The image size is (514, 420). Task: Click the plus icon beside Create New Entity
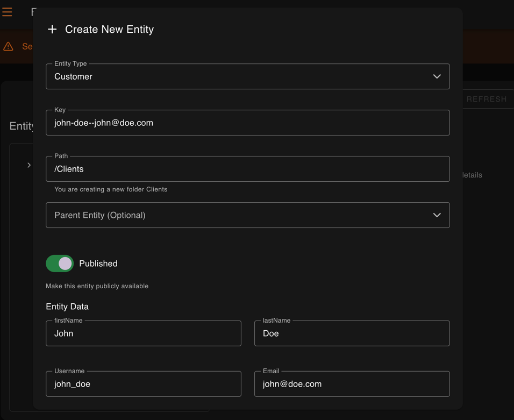tap(52, 29)
